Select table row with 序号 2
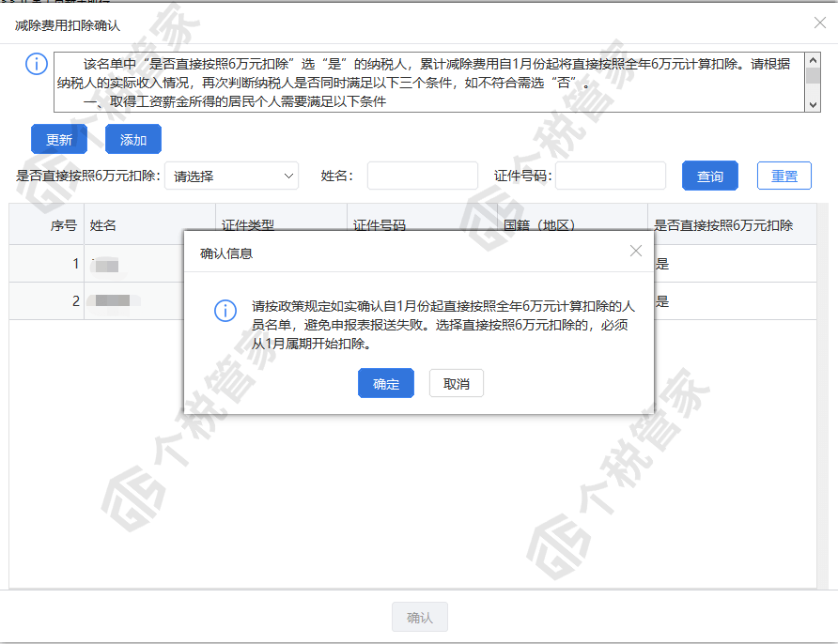The width and height of the screenshot is (838, 644). pos(412,301)
